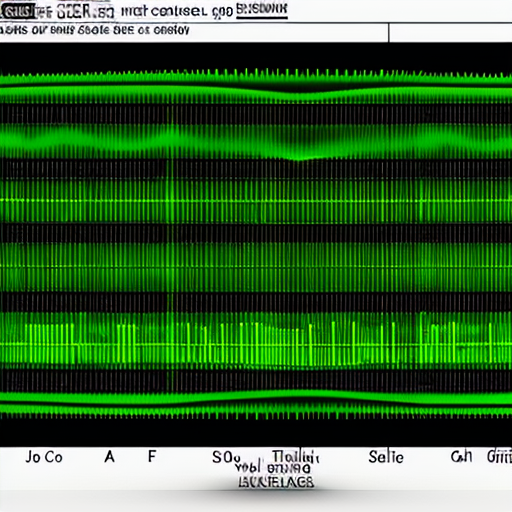
Task: Select the "F" label under the waveform
Action: click(x=152, y=456)
